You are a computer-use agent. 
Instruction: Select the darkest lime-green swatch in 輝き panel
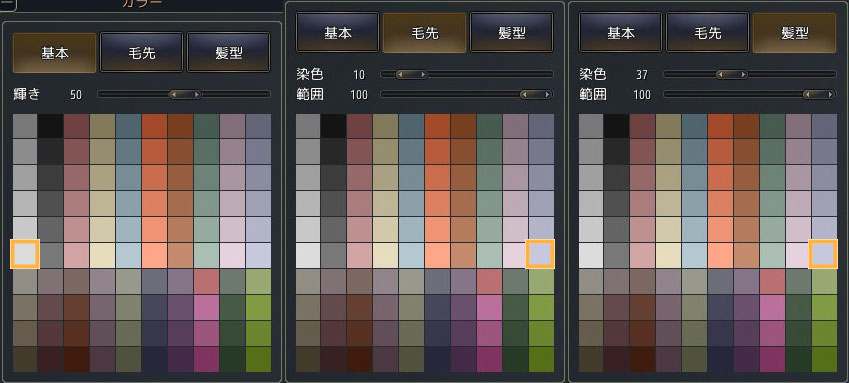[x=258, y=360]
